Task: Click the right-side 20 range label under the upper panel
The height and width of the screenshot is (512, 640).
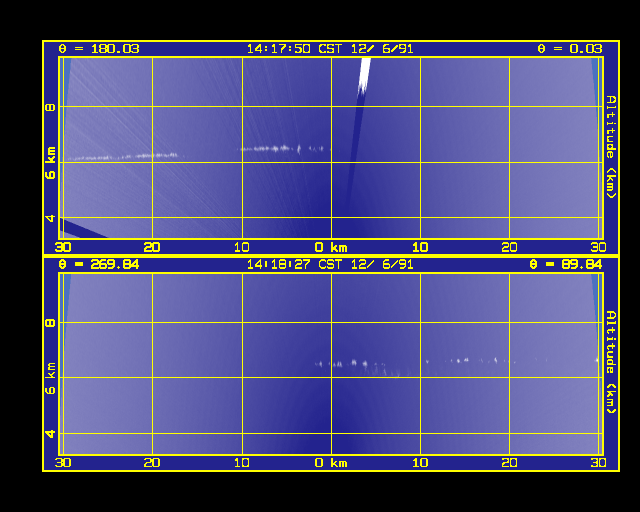Action: point(509,247)
